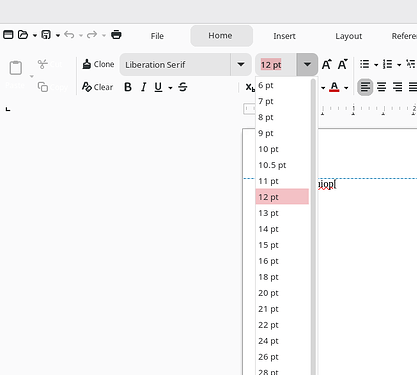Toggle Align Left paragraph alignment
This screenshot has width=417, height=375.
365,87
